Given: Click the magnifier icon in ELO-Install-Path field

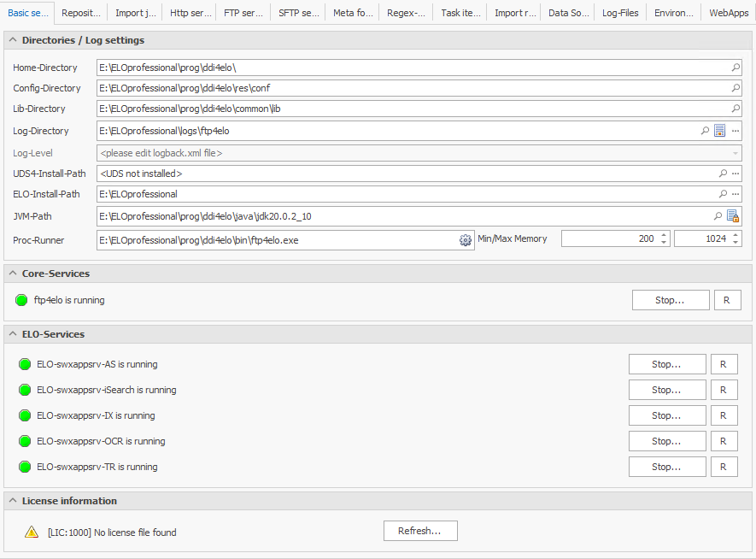Looking at the screenshot, I should [723, 194].
